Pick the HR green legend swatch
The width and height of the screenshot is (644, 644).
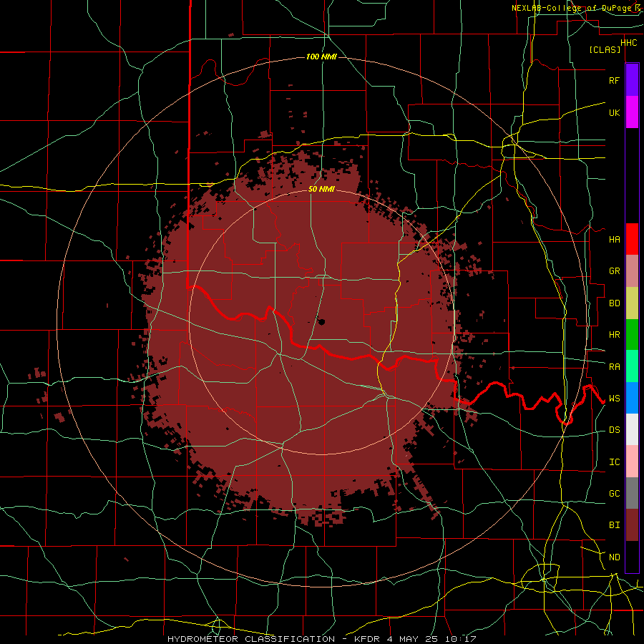click(x=632, y=335)
